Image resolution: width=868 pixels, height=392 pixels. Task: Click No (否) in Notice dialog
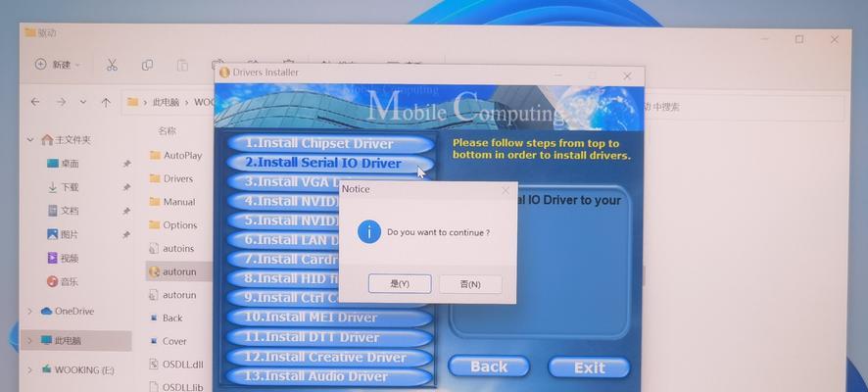point(470,284)
